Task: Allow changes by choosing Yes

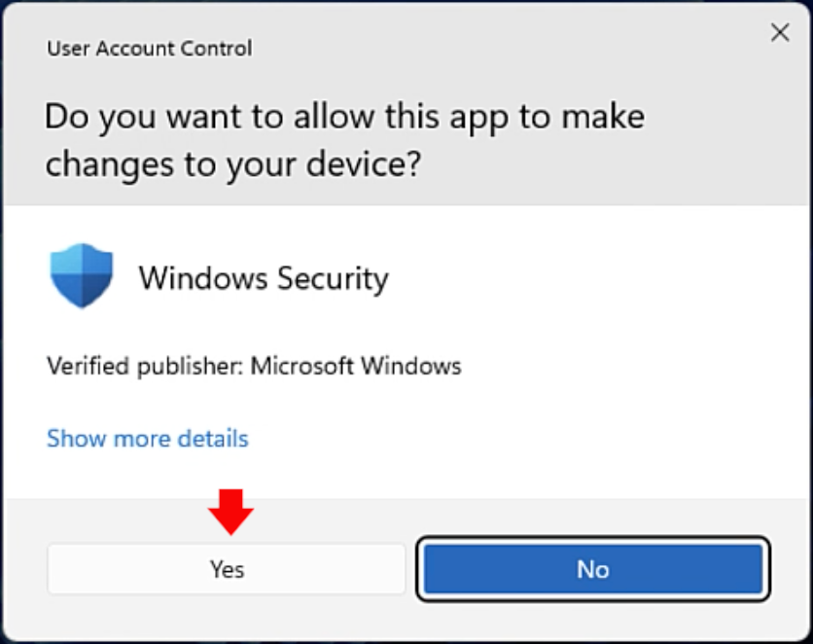Action: [x=227, y=569]
